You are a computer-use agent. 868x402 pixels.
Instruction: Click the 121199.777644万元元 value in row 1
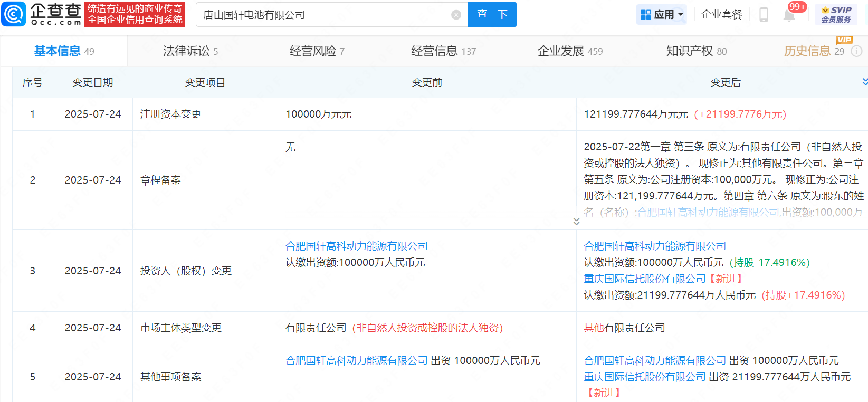click(636, 114)
